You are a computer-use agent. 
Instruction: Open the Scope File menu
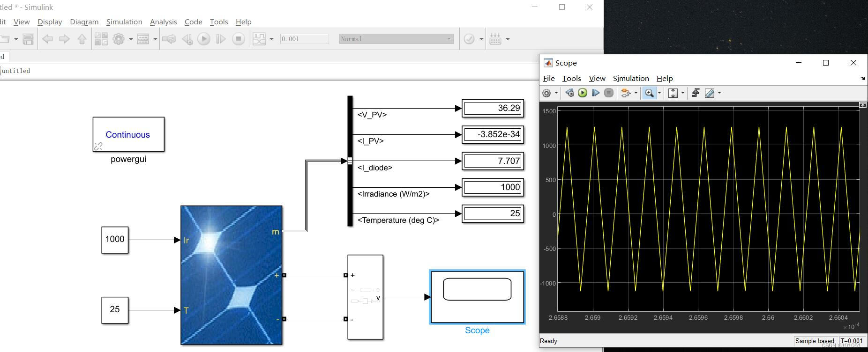[x=549, y=78]
